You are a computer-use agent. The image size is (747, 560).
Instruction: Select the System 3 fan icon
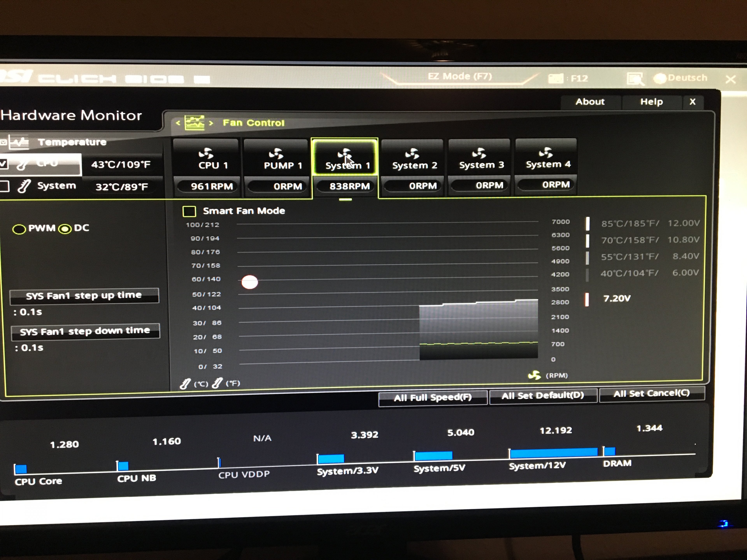click(x=479, y=153)
